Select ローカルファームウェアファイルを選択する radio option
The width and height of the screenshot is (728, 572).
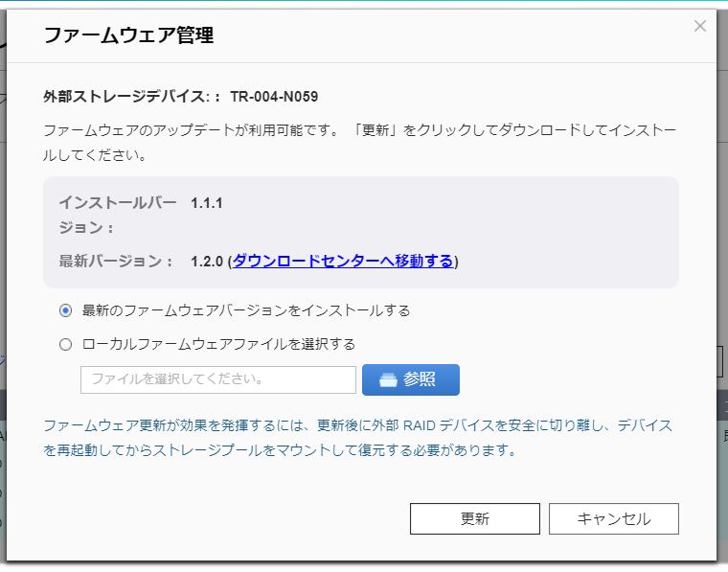point(65,344)
